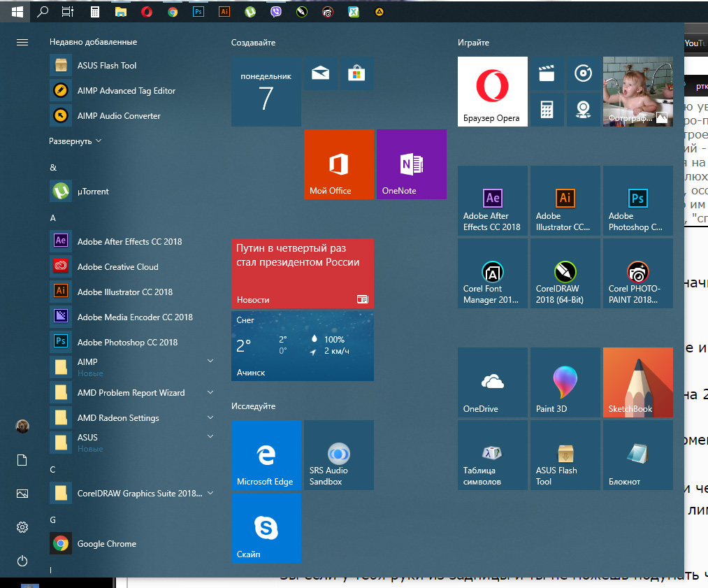Launch Adobe Illustrator CC tile
The height and width of the screenshot is (588, 708).
pyautogui.click(x=565, y=201)
